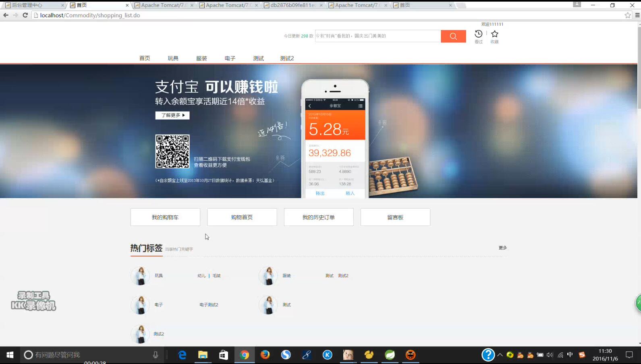Click the Cortana microphone icon
The image size is (641, 364).
pos(156,355)
